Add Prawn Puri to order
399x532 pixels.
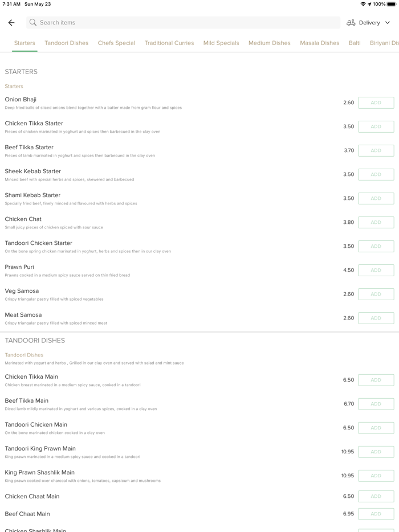[x=376, y=271]
